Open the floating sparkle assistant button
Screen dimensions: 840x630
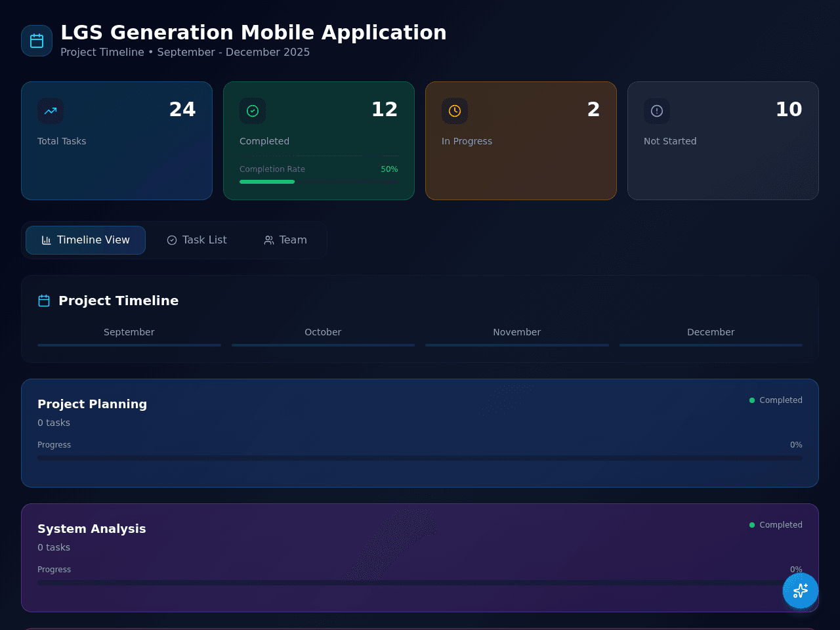tap(801, 591)
